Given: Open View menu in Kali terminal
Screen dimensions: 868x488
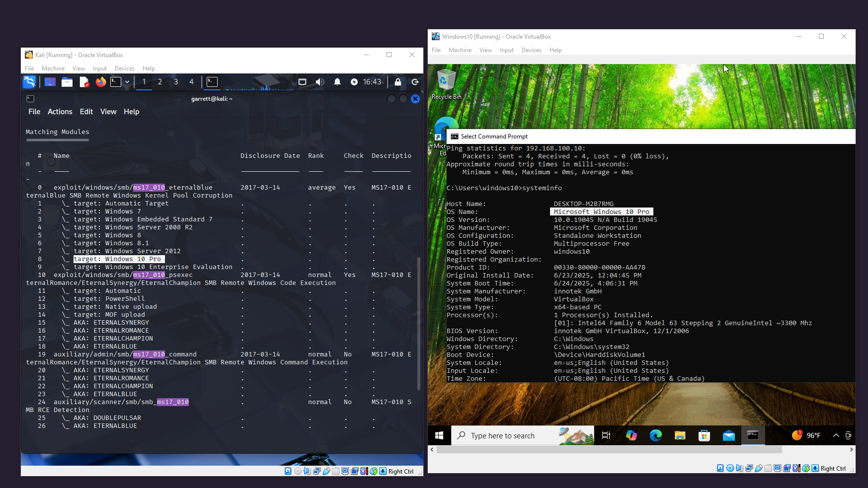Looking at the screenshot, I should (108, 112).
